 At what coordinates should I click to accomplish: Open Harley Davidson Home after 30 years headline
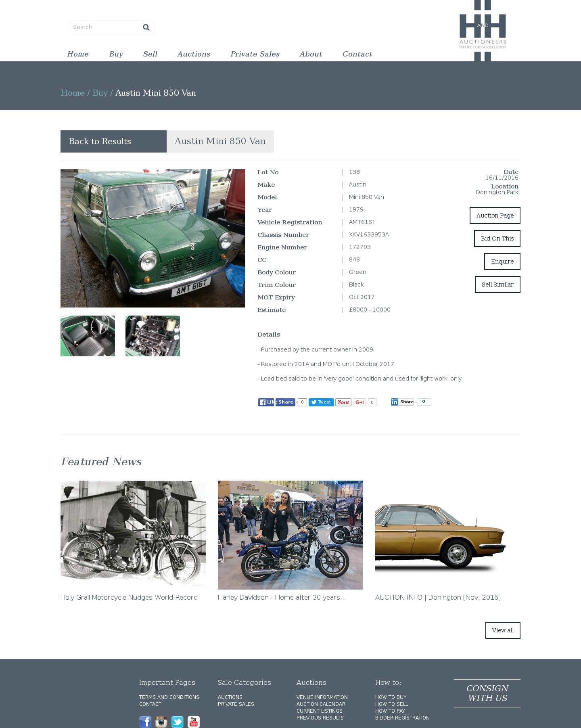pyautogui.click(x=282, y=597)
